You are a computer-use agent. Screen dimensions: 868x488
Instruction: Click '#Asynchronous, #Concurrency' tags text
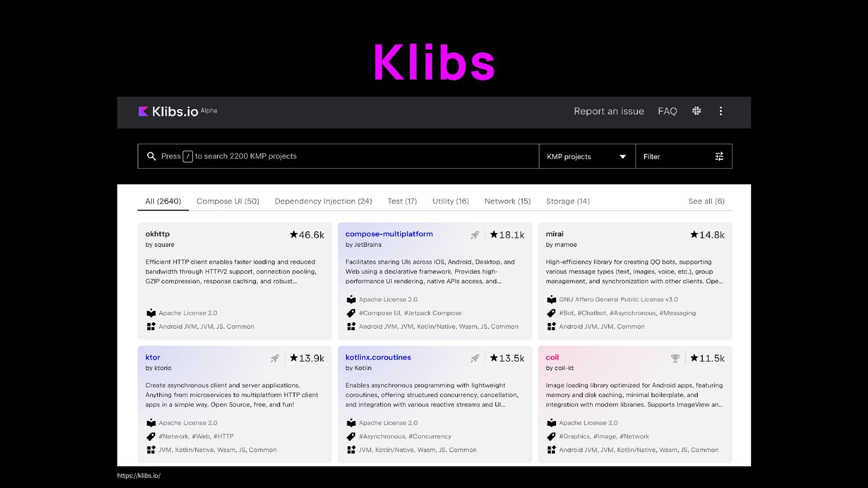click(x=405, y=436)
